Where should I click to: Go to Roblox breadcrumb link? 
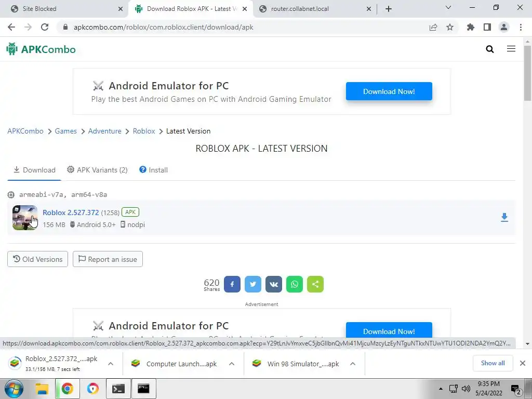coord(144,131)
